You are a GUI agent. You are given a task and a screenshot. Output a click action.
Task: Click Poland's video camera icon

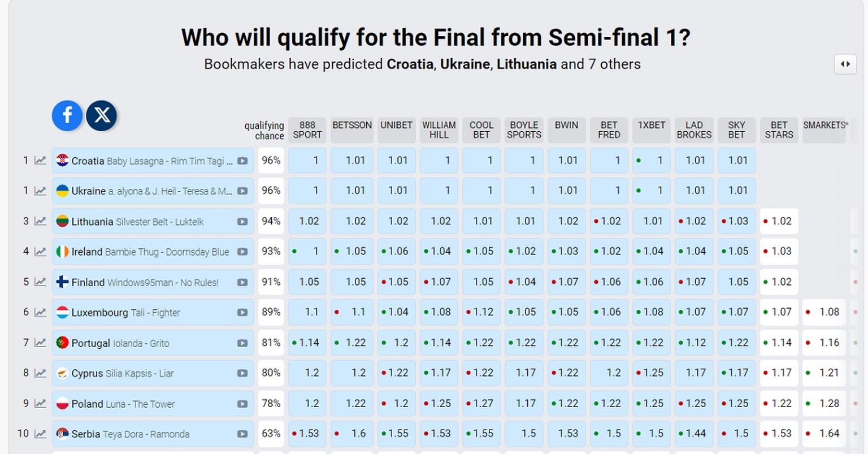click(242, 404)
